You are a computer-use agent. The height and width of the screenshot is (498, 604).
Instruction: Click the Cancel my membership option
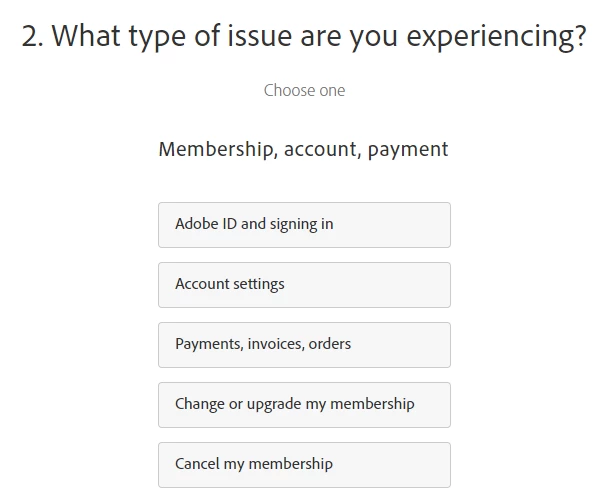pyautogui.click(x=304, y=464)
